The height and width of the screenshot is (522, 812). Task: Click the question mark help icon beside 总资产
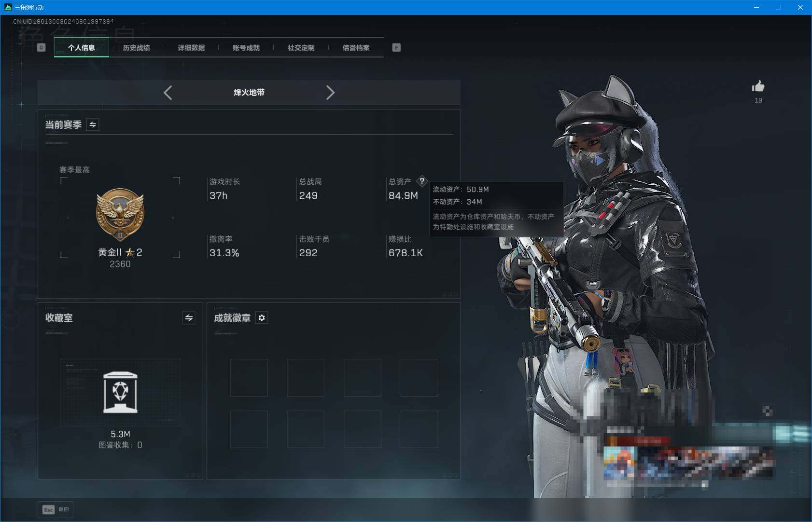click(x=423, y=181)
